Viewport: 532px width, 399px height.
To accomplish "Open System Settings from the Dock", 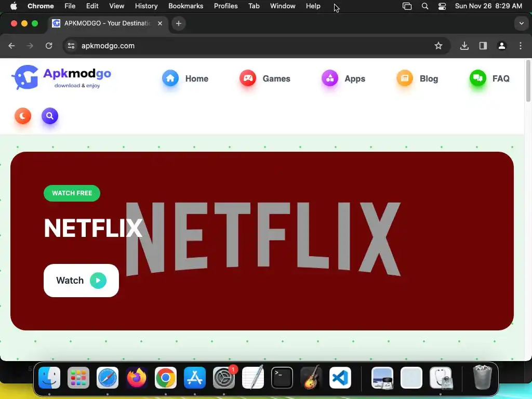I will (x=224, y=378).
